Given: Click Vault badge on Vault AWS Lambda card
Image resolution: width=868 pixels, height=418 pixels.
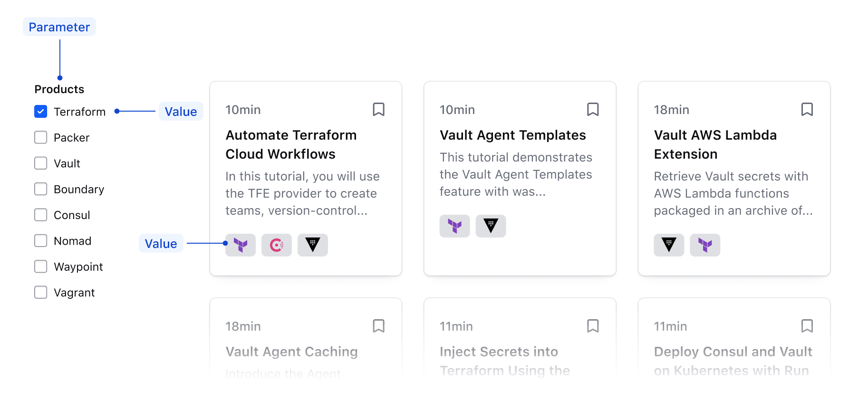Looking at the screenshot, I should (x=668, y=245).
